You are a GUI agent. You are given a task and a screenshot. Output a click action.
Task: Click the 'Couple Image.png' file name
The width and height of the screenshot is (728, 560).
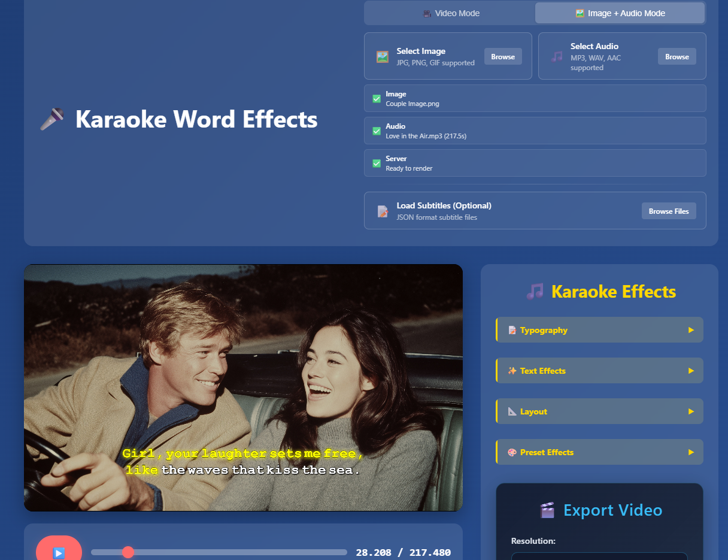pyautogui.click(x=412, y=104)
